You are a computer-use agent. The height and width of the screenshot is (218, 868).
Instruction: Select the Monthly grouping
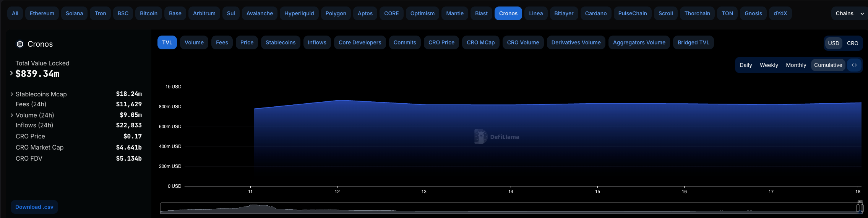[x=796, y=65]
